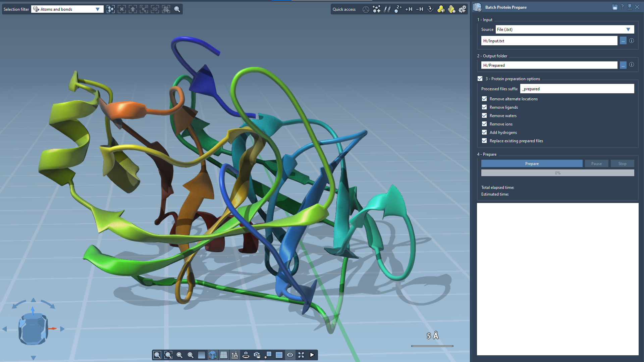Toggle the 1Å scale bar icon
The image size is (644, 362).
pyautogui.click(x=235, y=355)
